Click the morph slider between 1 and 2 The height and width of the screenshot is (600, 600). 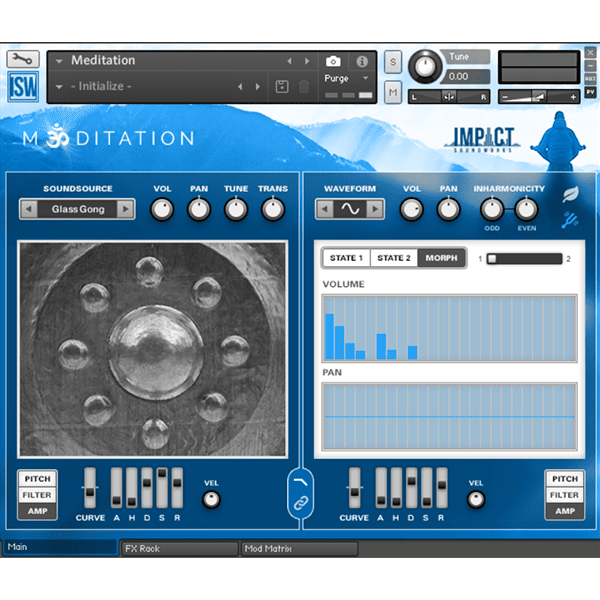524,259
